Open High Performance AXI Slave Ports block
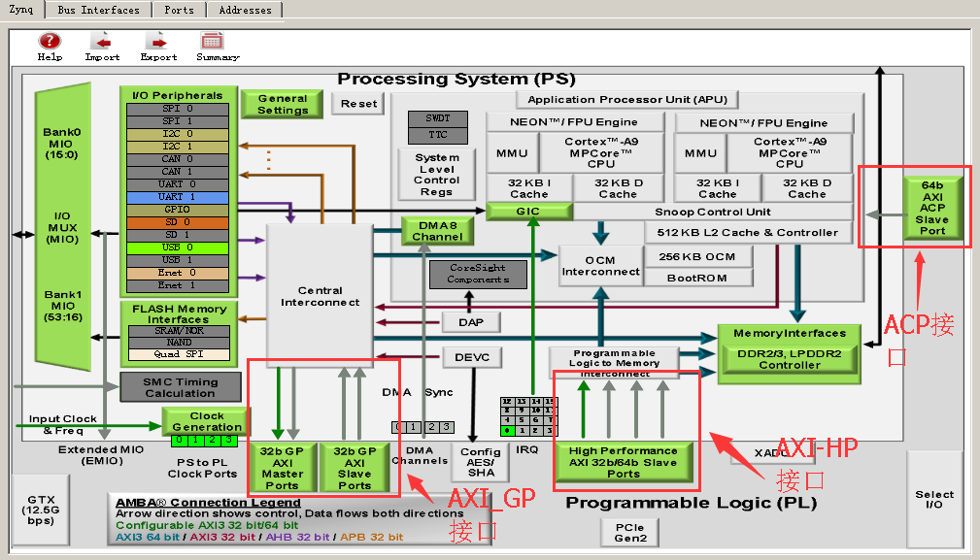 click(624, 462)
